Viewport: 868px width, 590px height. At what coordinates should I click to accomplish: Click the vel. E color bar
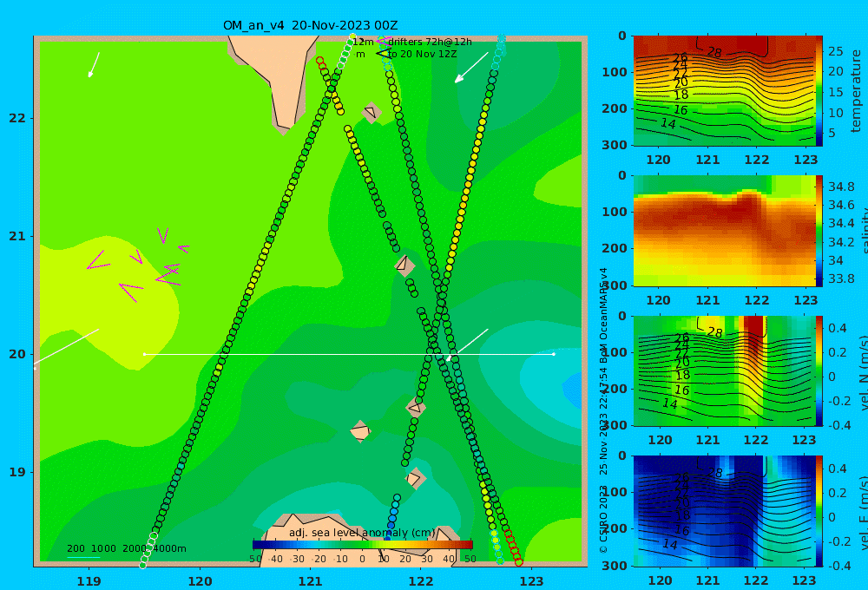coord(819,511)
